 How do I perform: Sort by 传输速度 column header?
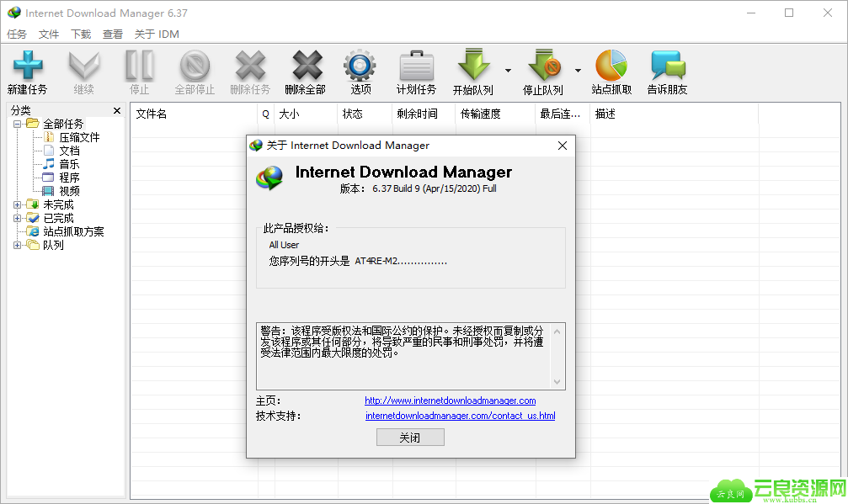point(495,114)
